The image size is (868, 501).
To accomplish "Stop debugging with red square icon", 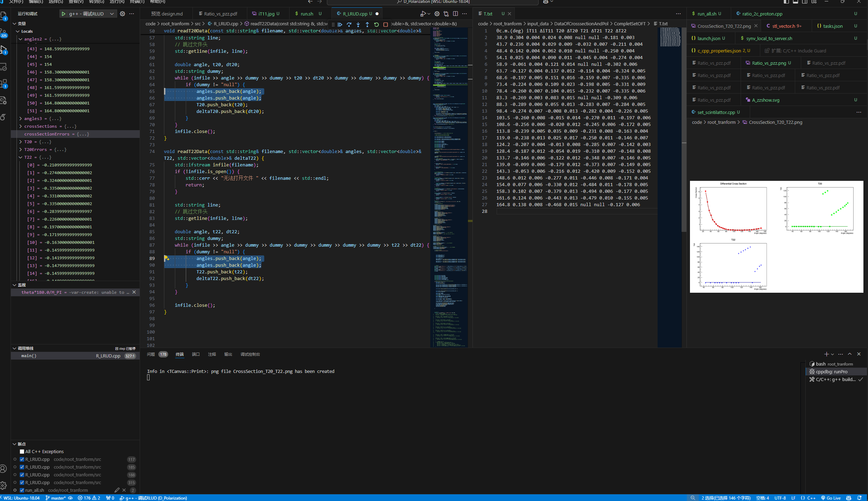I will pos(386,25).
